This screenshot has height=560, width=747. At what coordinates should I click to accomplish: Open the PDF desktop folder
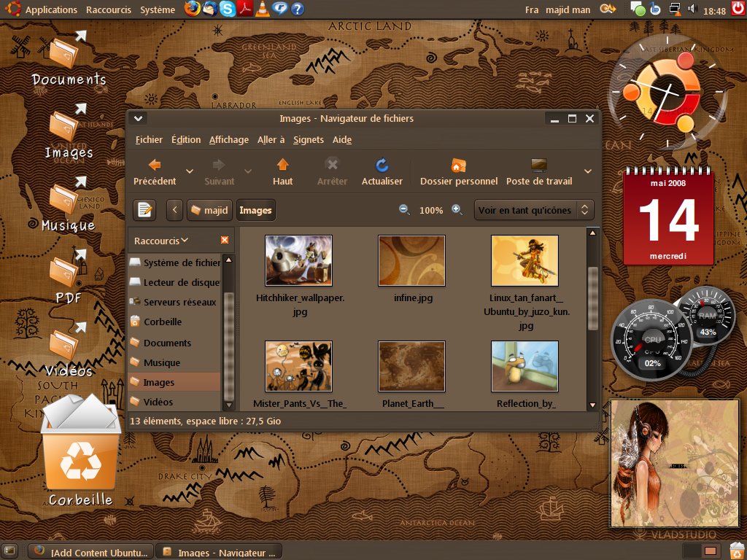pyautogui.click(x=68, y=278)
